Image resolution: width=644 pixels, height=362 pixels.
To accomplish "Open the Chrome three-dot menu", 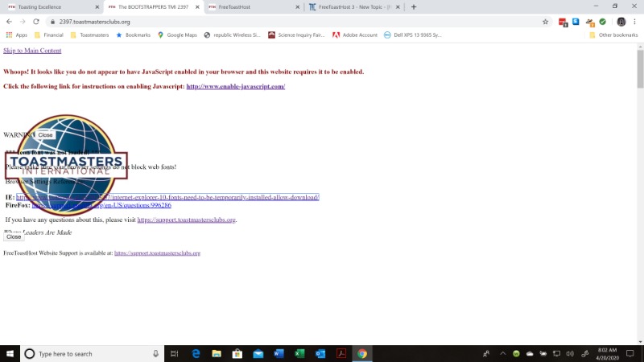I will [636, 22].
